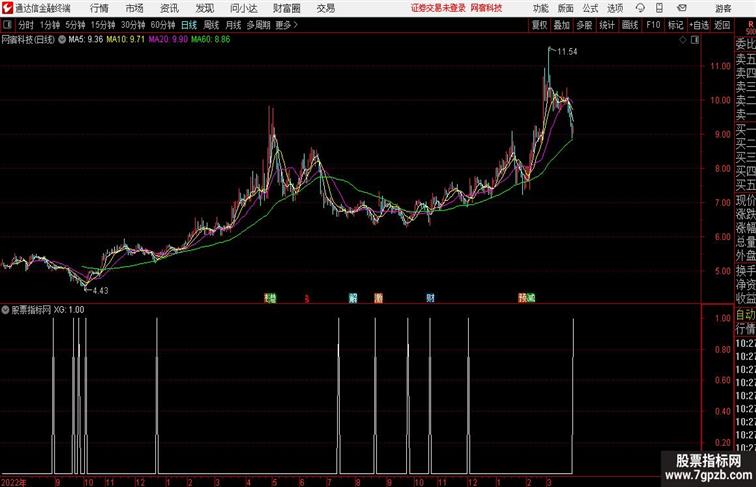
Task: Click the 标记 mark button
Action: click(x=675, y=25)
